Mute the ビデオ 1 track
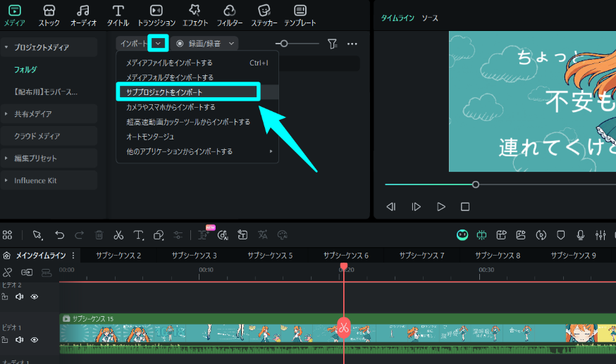Image resolution: width=616 pixels, height=364 pixels. coord(19,339)
